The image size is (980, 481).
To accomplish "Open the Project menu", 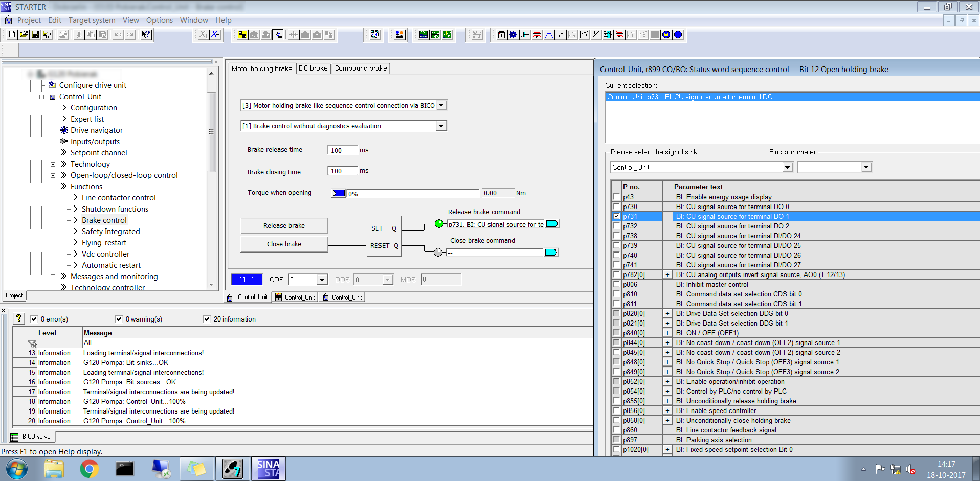I will tap(29, 20).
